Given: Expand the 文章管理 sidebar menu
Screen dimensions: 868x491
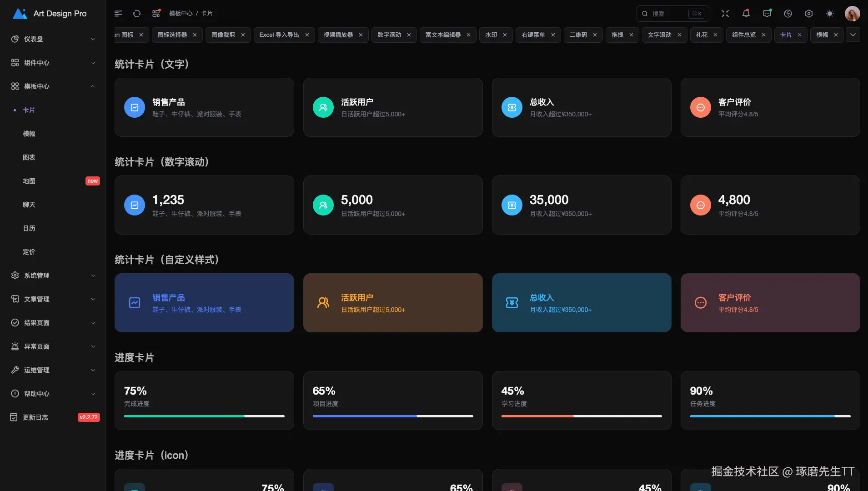Looking at the screenshot, I should click(x=53, y=299).
